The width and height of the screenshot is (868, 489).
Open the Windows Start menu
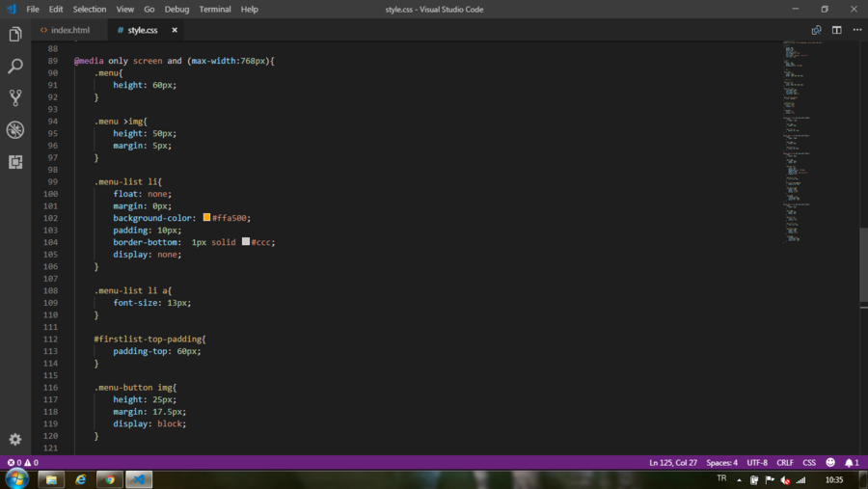[17, 479]
